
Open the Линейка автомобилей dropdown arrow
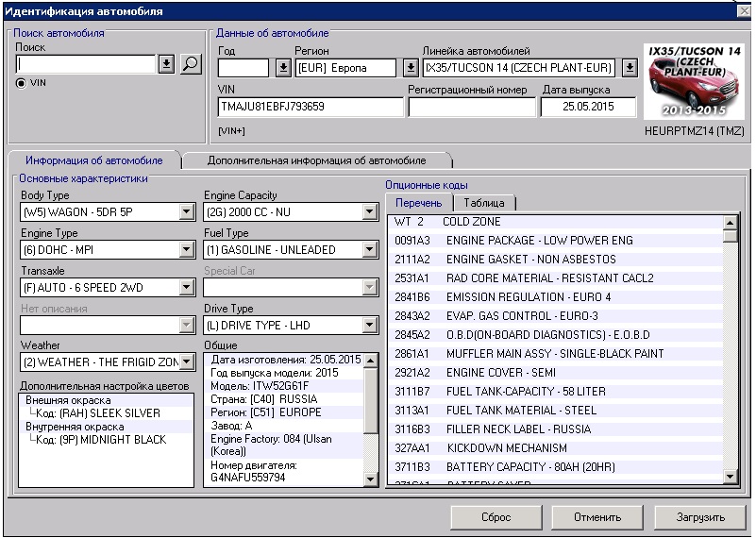(630, 68)
